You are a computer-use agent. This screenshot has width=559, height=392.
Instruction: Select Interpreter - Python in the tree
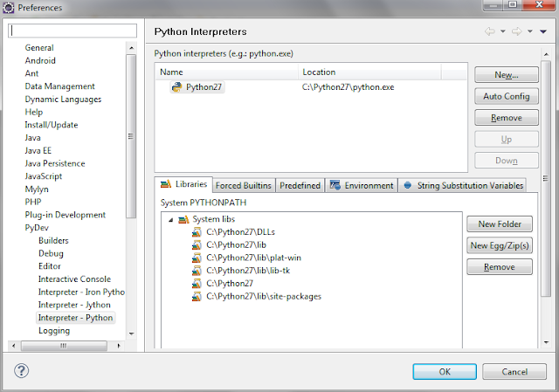click(x=76, y=318)
